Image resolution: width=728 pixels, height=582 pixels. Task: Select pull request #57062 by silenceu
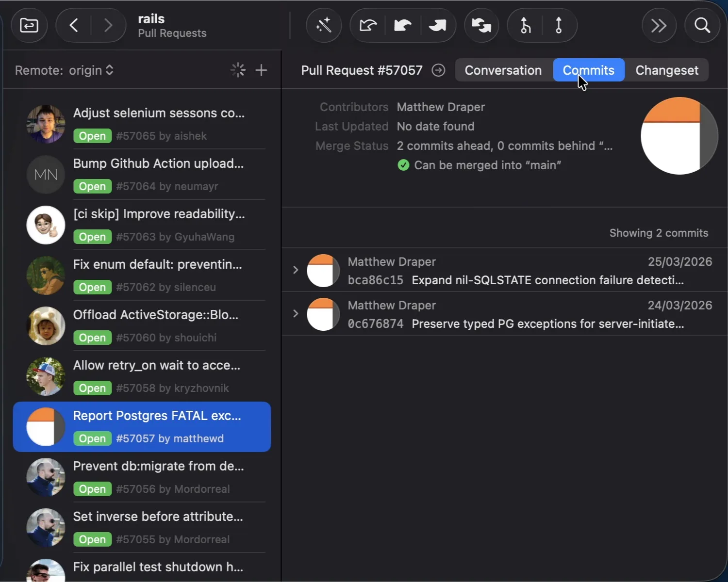[142, 275]
